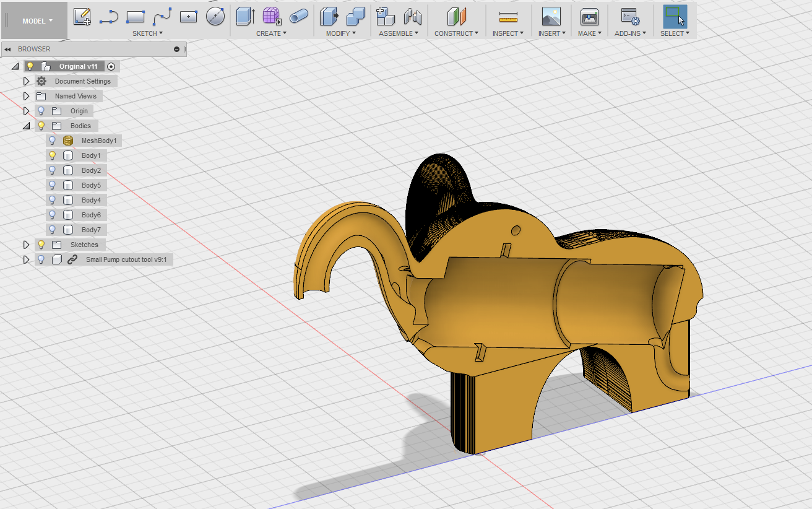Click the Small Pump cutout tool v9:1 label
Screen dimensions: 812x509
tap(126, 260)
